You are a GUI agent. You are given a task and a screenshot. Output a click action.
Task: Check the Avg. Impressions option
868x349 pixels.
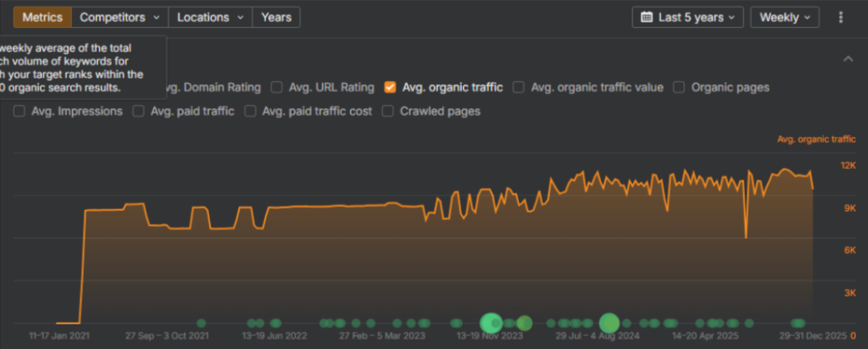[x=19, y=111]
